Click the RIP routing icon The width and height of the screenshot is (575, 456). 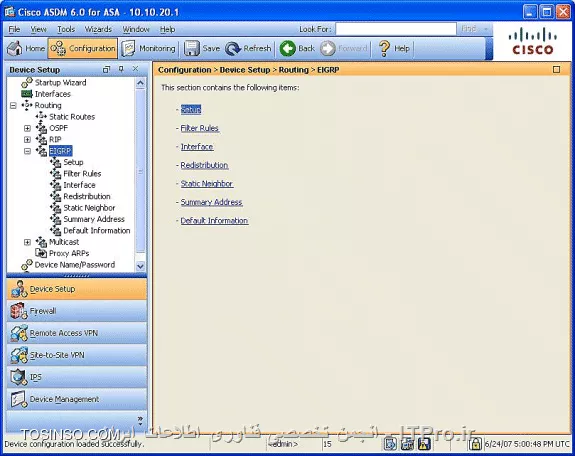(x=41, y=140)
